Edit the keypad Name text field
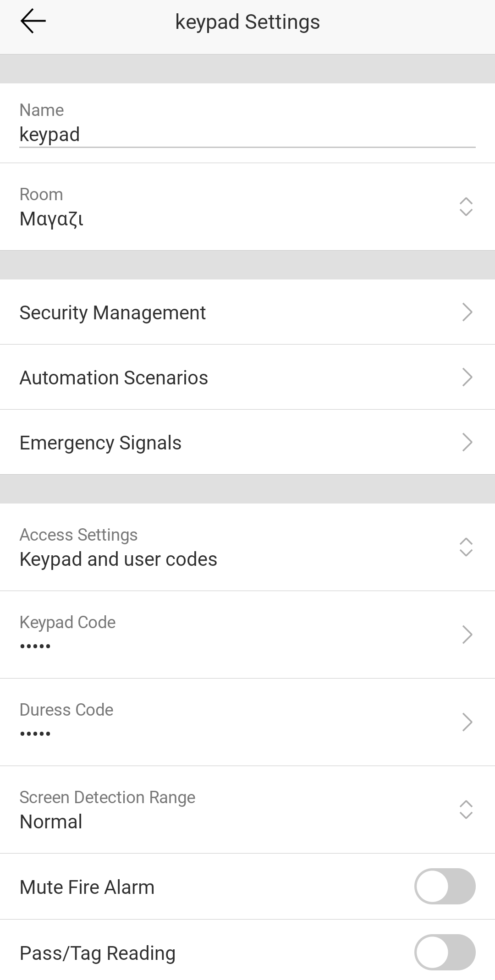This screenshot has height=980, width=495. pyautogui.click(x=247, y=134)
